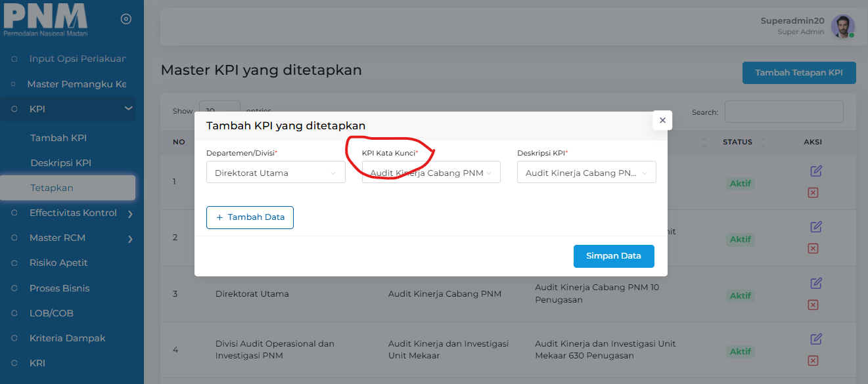Open the Deskripsi KPI dropdown

point(586,173)
